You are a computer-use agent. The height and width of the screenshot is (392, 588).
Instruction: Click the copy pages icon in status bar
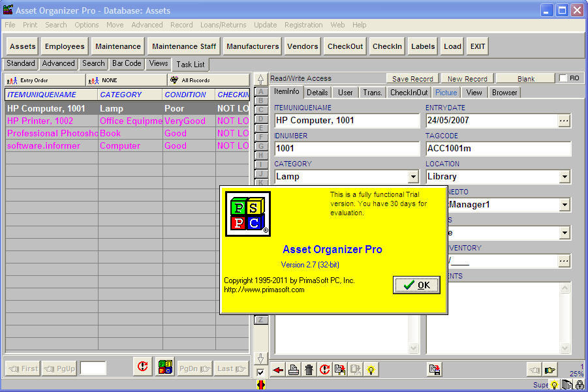(566, 384)
